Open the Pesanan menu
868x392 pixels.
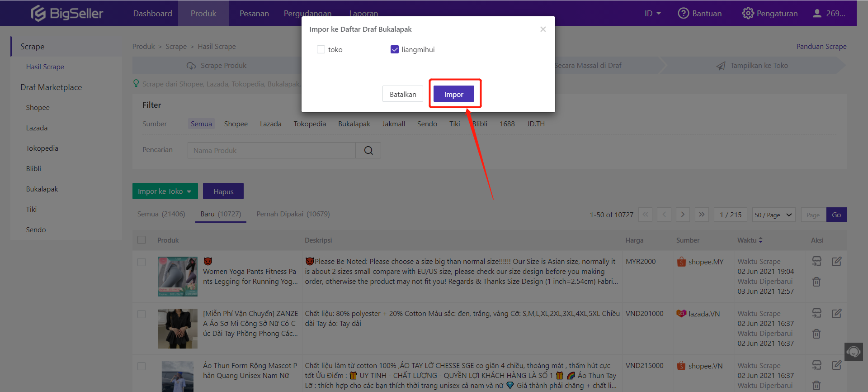coord(254,13)
